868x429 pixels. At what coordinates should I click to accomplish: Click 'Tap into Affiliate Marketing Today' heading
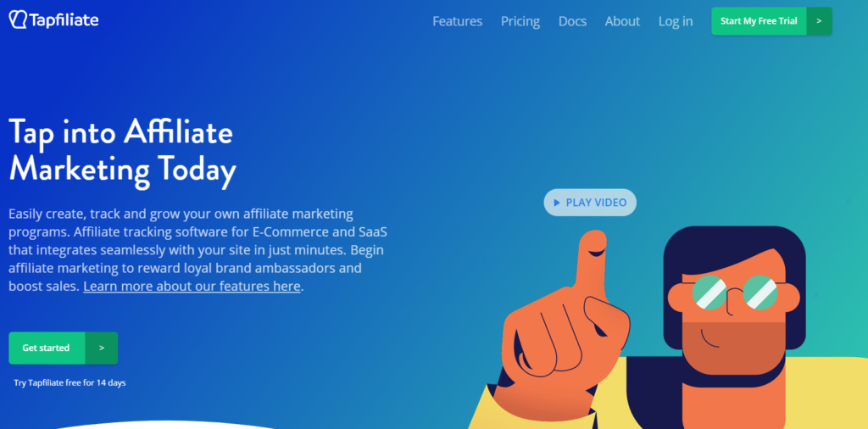point(122,150)
